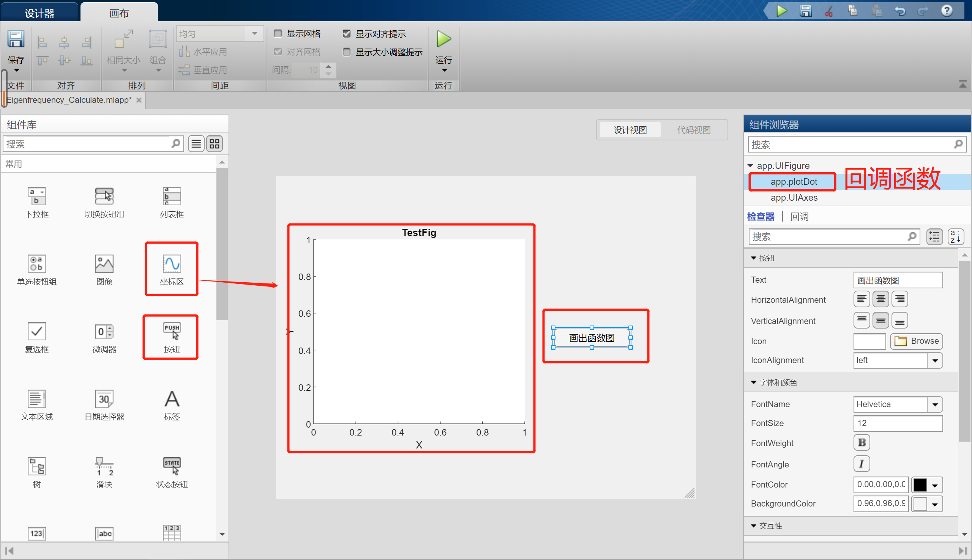Toggle bold FontWeight for the button

point(862,443)
